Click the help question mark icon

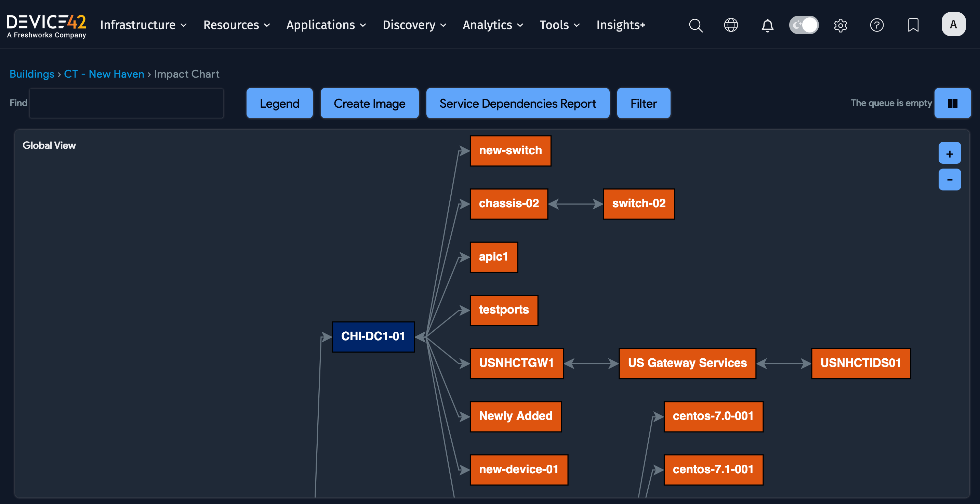pos(876,25)
